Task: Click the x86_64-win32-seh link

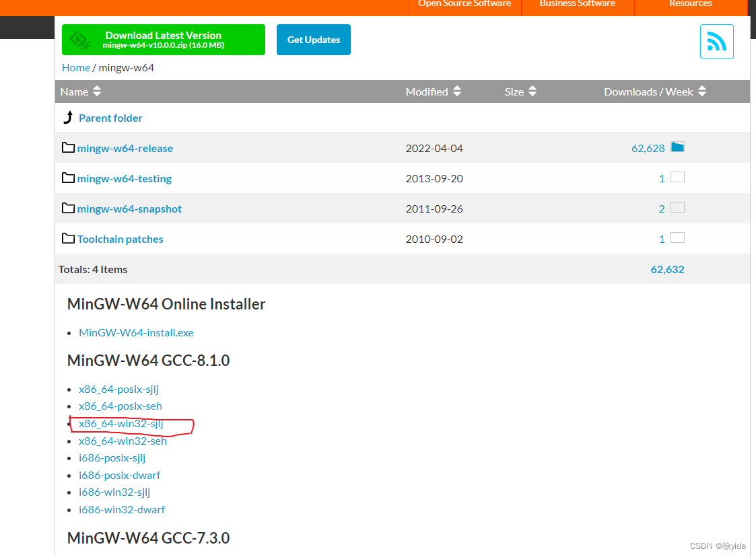Action: [123, 441]
